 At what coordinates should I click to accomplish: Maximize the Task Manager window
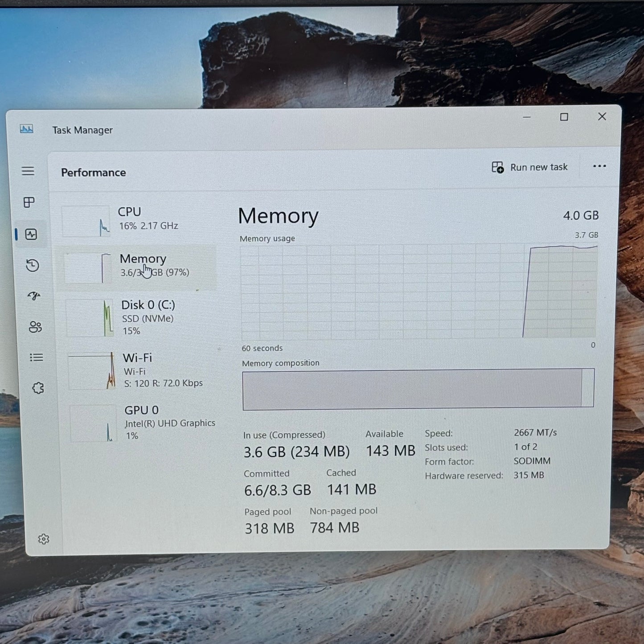564,117
